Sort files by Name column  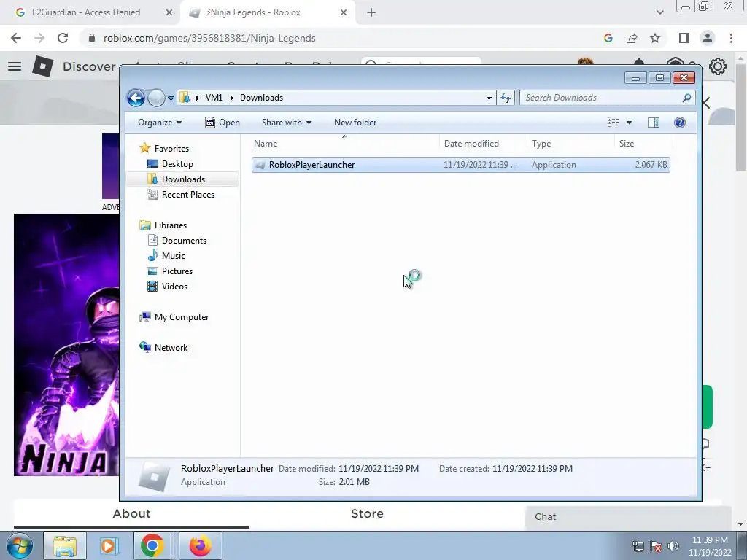(344, 144)
